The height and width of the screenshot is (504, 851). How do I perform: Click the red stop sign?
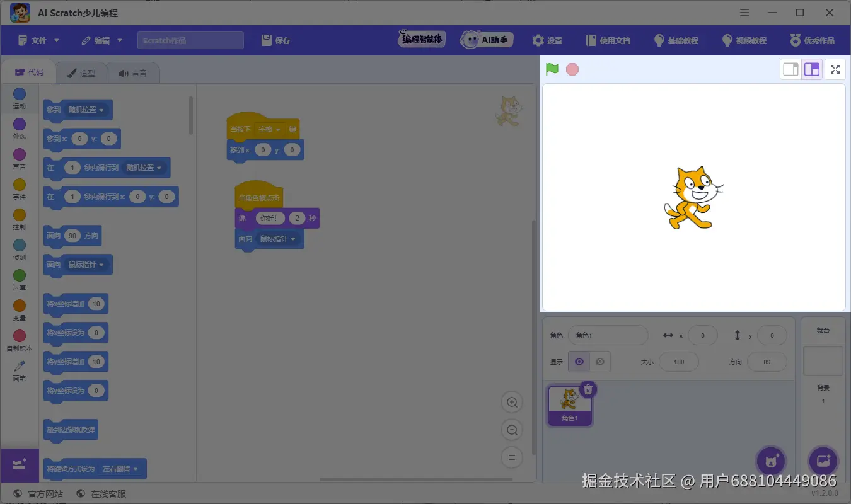point(572,69)
